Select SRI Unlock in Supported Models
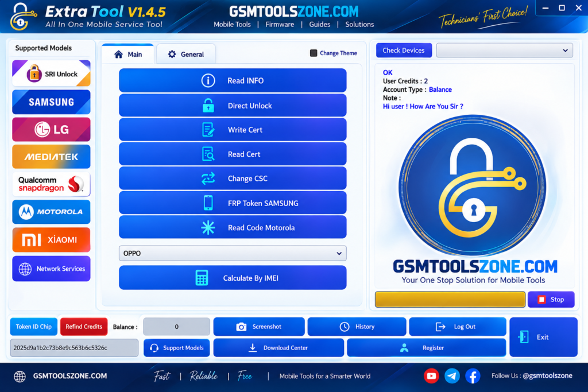The width and height of the screenshot is (588, 392). [51, 73]
